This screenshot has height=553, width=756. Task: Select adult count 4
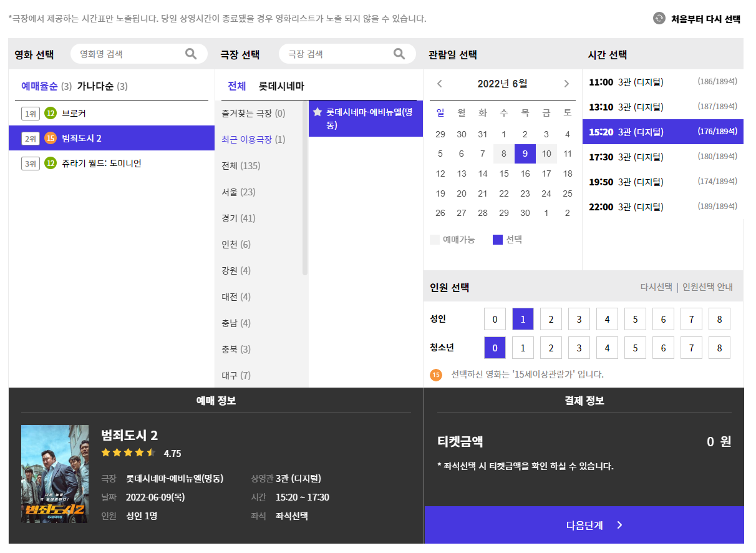click(607, 319)
